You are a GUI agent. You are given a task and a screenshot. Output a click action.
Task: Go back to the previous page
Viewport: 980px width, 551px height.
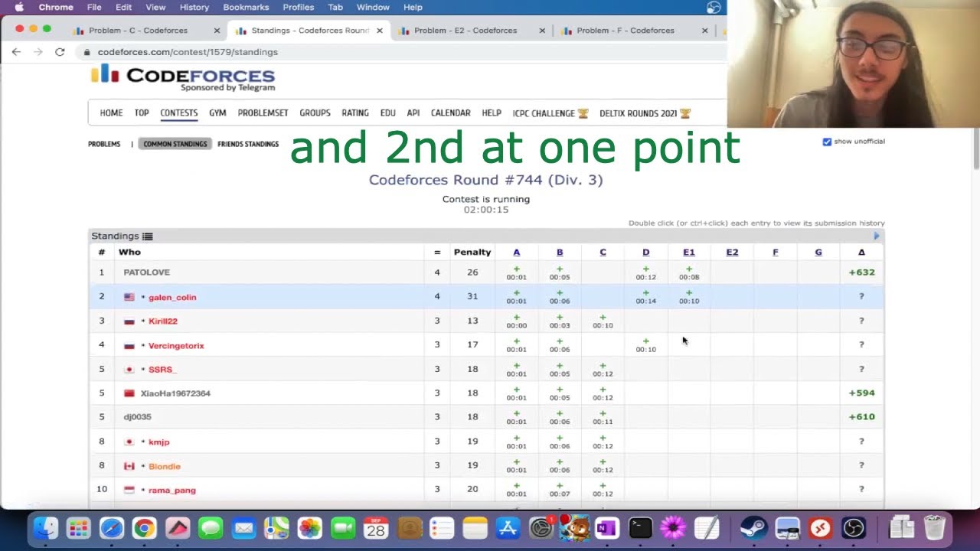pyautogui.click(x=16, y=52)
